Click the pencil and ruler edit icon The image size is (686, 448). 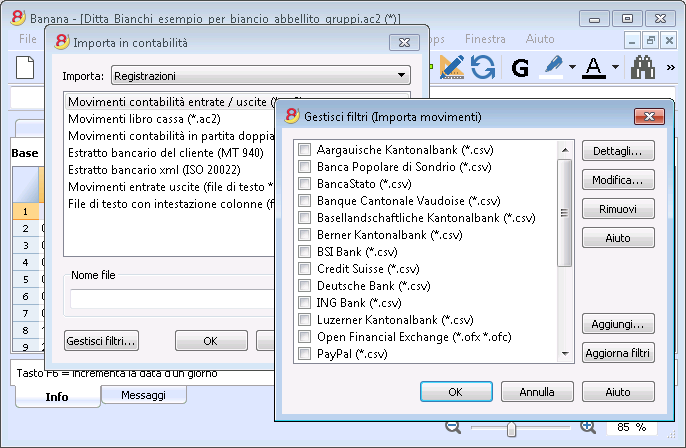[452, 67]
